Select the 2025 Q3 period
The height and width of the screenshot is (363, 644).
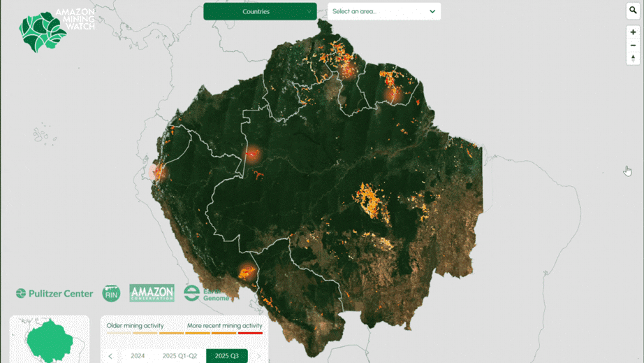tap(226, 356)
